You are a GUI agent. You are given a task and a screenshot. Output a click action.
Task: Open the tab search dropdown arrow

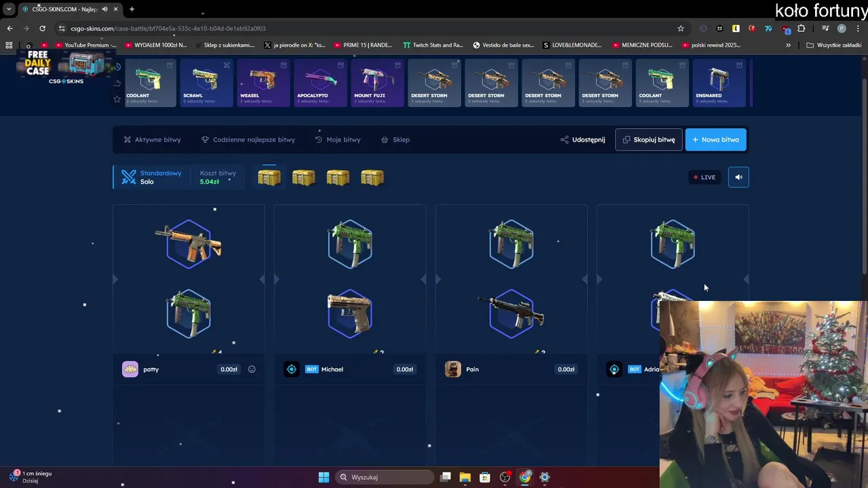point(9,9)
